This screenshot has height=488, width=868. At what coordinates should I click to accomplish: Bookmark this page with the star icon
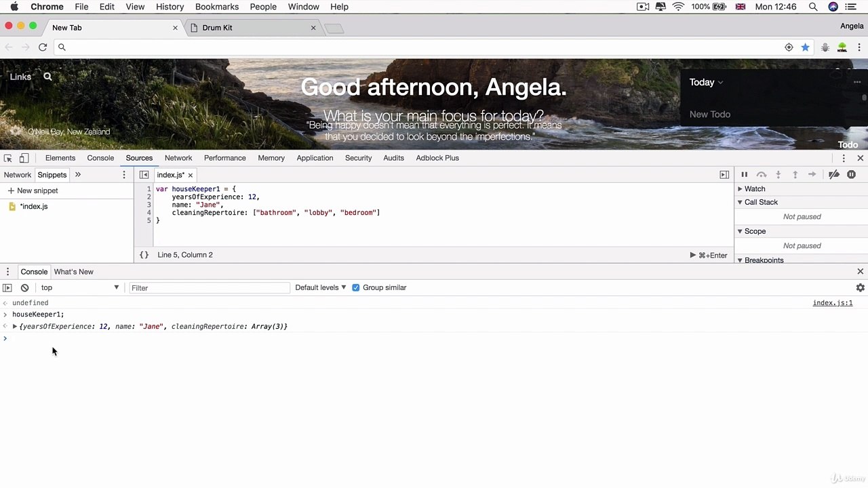pyautogui.click(x=806, y=47)
